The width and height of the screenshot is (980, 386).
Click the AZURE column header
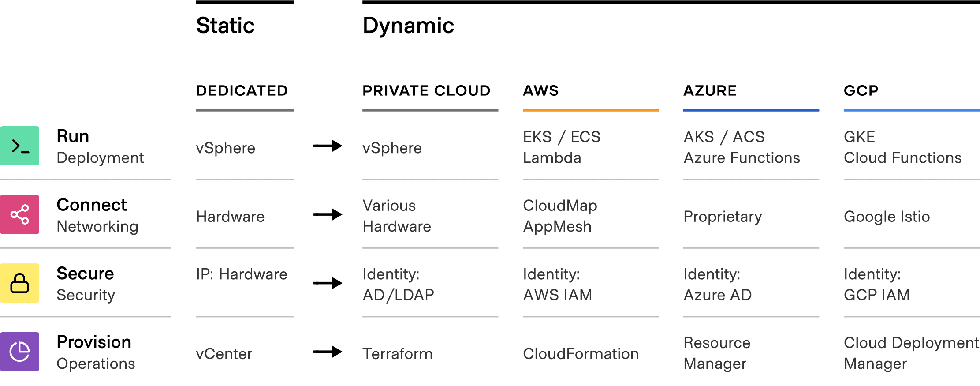click(710, 90)
